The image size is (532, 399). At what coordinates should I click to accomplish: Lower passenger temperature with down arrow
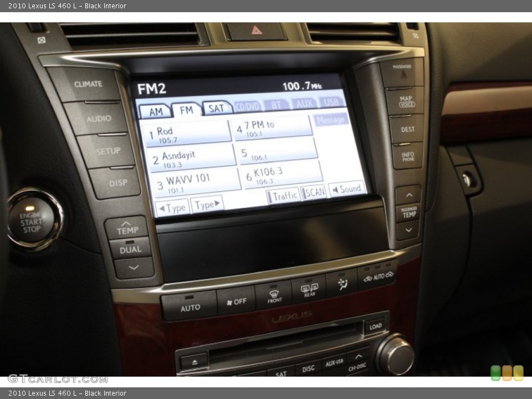408,231
